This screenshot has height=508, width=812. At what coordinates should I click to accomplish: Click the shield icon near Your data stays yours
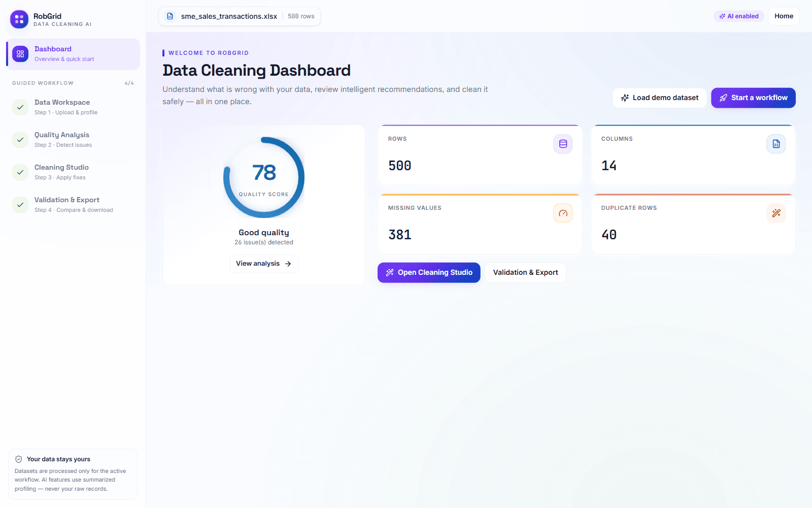[19, 459]
